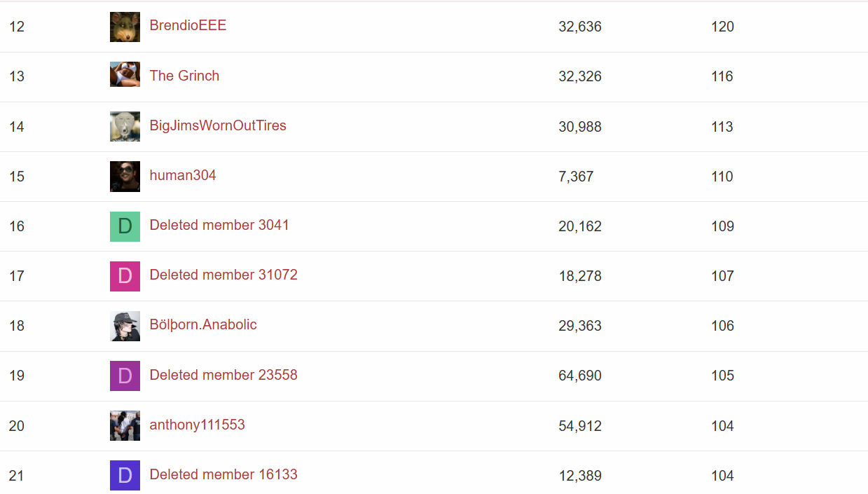The image size is (868, 494).
Task: View anthony111553's profile link
Action: point(197,425)
